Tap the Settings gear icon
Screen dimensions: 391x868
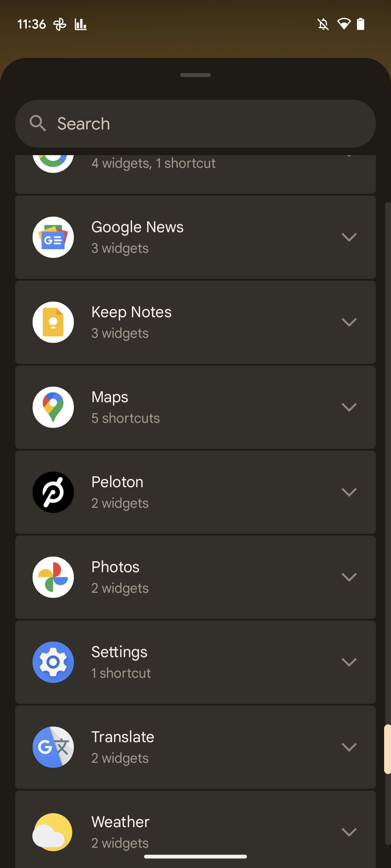(x=53, y=662)
